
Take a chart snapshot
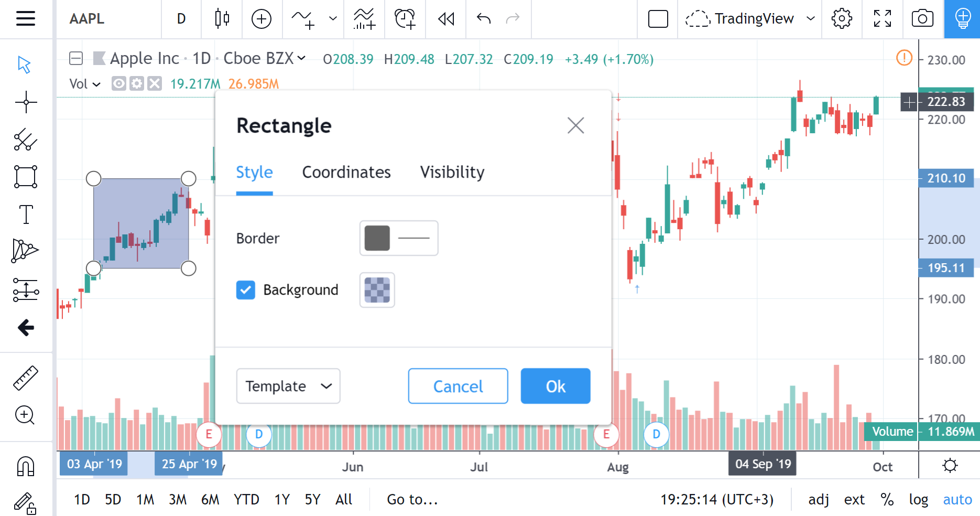pyautogui.click(x=921, y=19)
